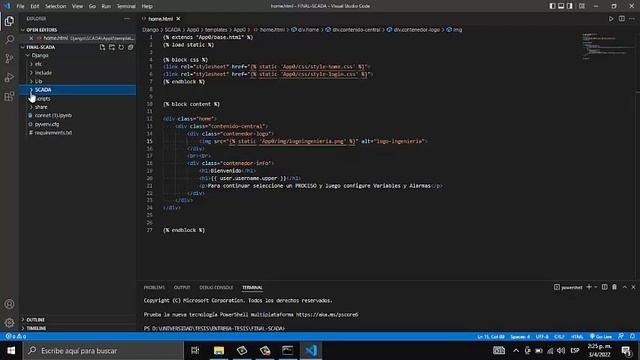
Task: Open File Explorer from Windows taskbar
Action: click(219, 351)
